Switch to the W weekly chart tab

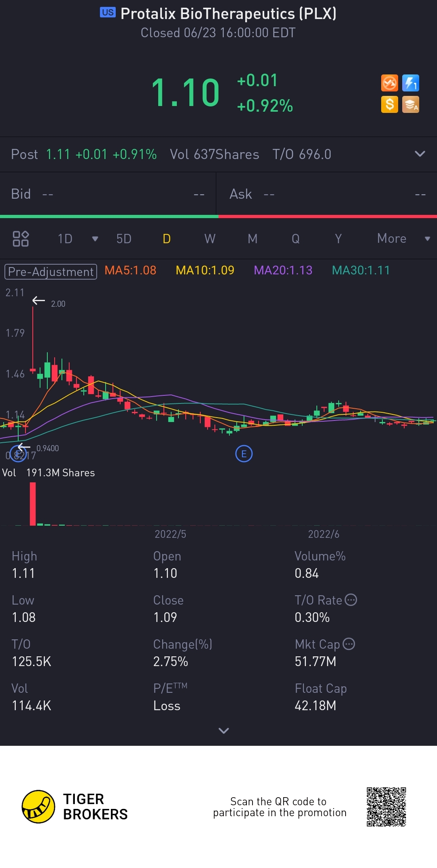(x=210, y=239)
